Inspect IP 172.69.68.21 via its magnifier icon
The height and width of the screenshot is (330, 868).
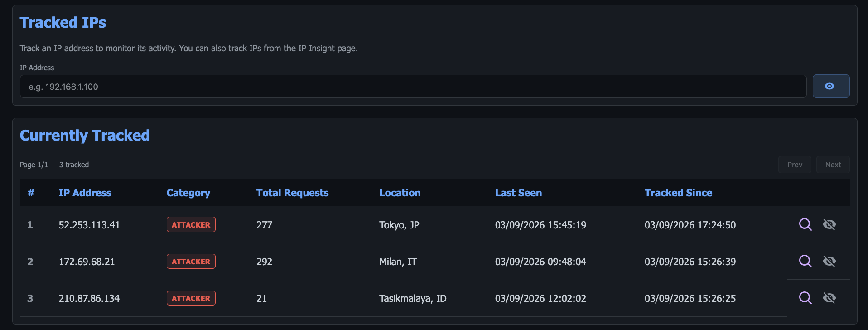[805, 261]
